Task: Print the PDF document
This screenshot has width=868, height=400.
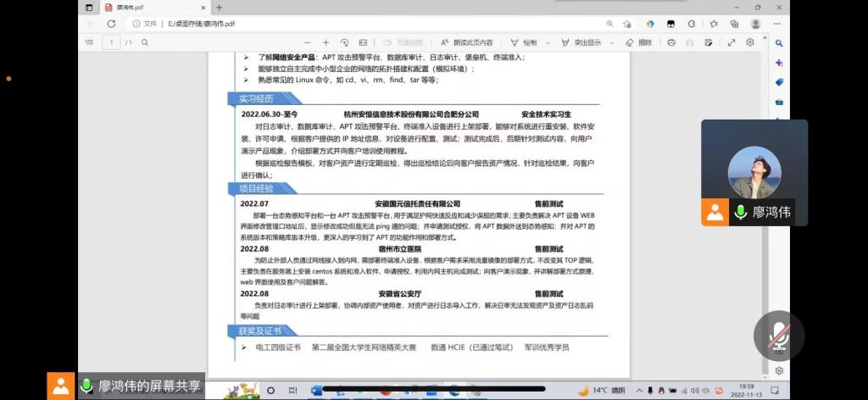Action: coord(670,42)
